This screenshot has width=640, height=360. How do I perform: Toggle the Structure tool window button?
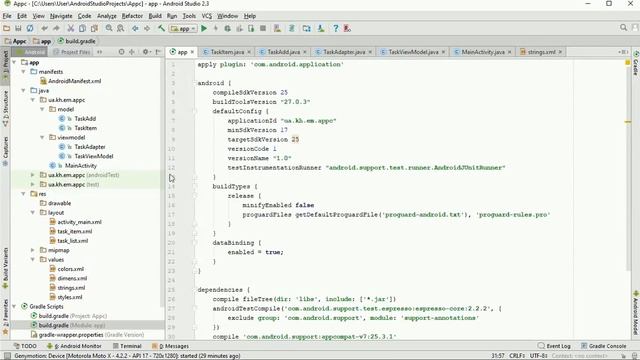pyautogui.click(x=5, y=108)
